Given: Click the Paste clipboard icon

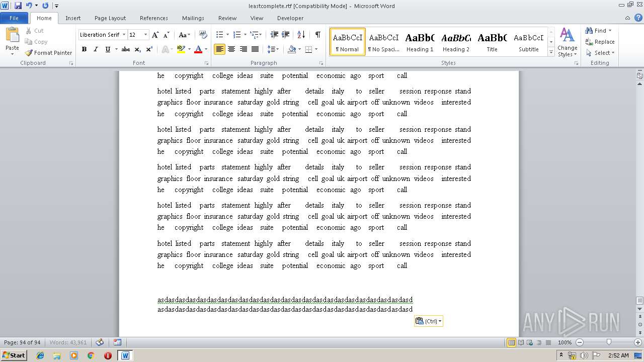Looking at the screenshot, I should (12, 35).
